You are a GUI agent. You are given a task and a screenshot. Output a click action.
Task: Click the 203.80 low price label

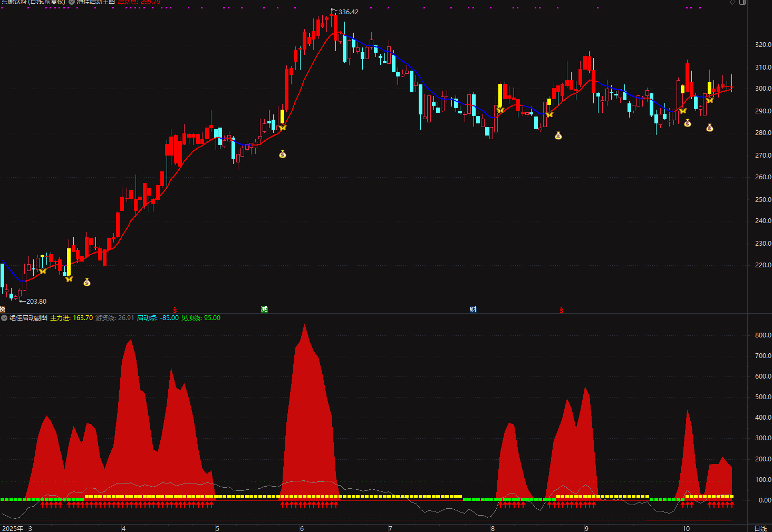tap(33, 302)
